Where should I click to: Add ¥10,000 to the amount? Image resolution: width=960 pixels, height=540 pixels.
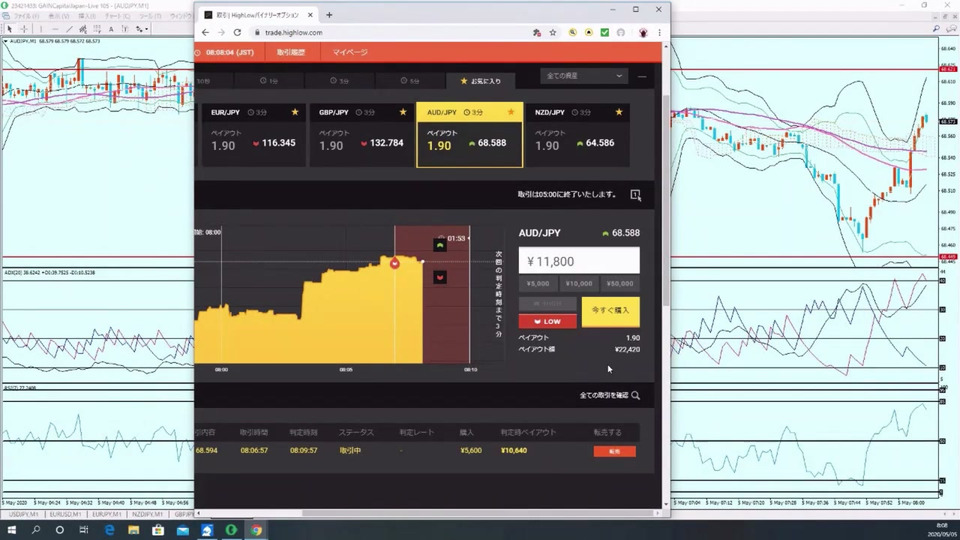(x=579, y=283)
